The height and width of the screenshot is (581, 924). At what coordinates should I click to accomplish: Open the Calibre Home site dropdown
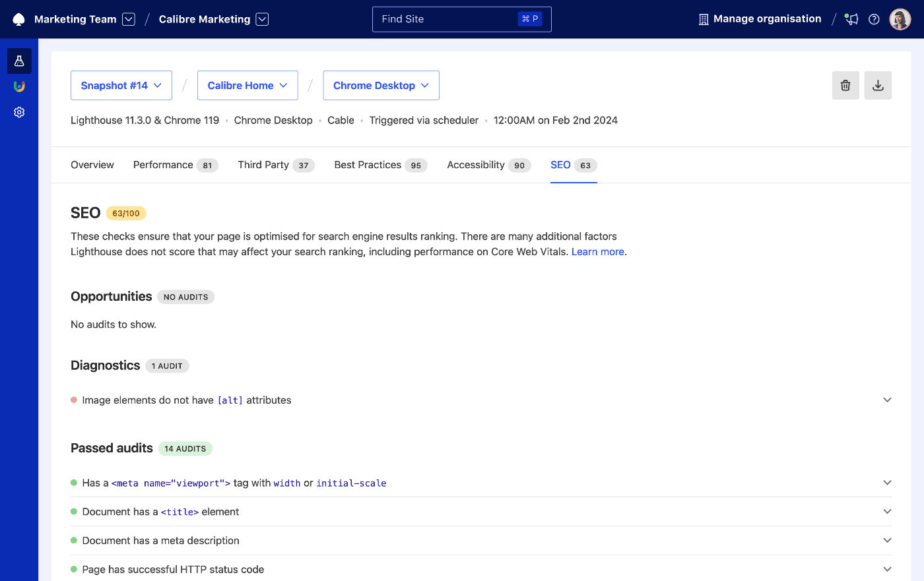tap(247, 85)
